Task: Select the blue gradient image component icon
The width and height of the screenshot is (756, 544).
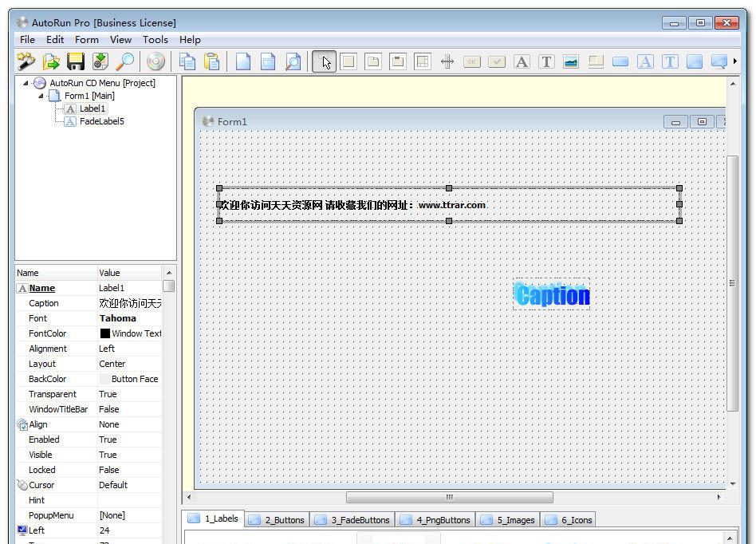Action: (695, 61)
